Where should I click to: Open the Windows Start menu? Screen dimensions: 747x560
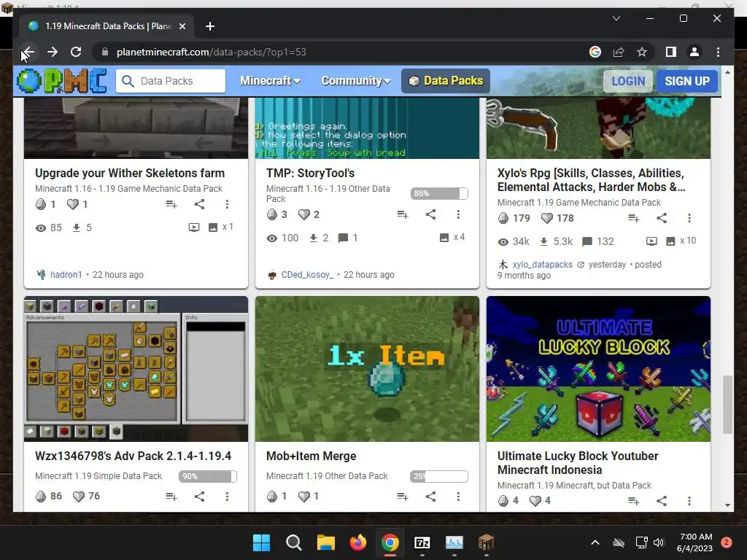(x=261, y=542)
